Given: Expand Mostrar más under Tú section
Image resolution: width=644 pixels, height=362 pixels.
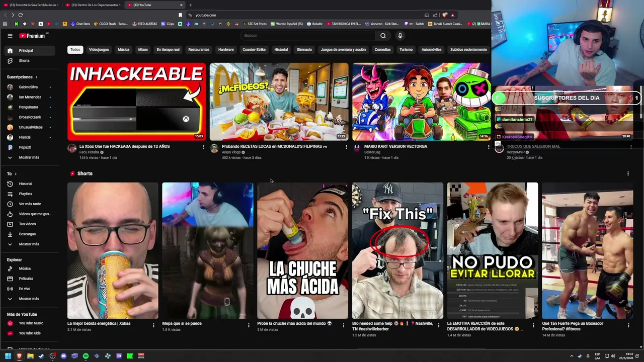Looking at the screenshot, I should click(x=29, y=244).
